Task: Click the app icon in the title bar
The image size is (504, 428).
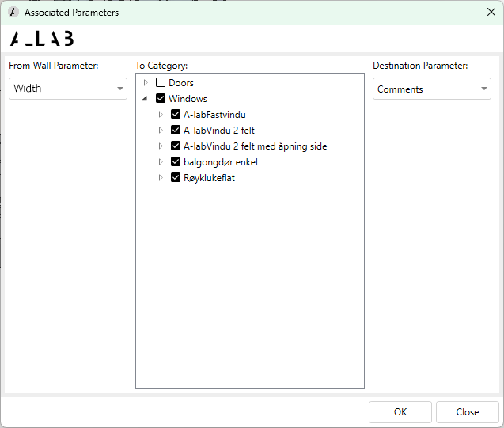Action: 13,13
